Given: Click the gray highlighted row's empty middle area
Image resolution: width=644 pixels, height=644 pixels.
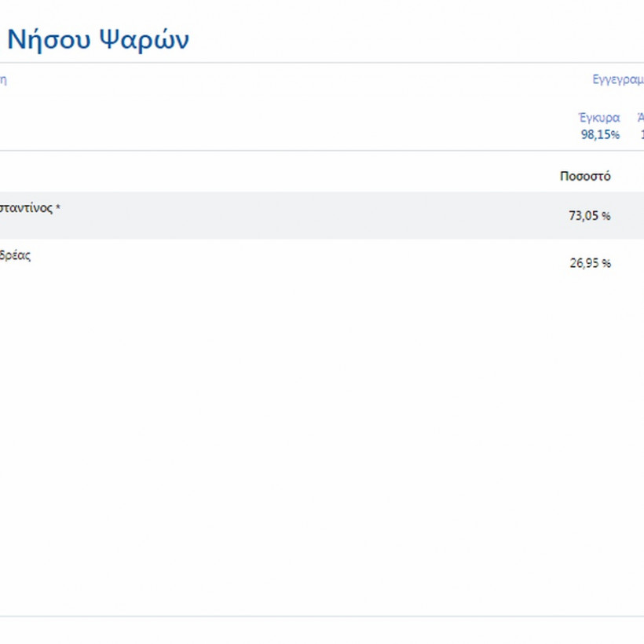Looking at the screenshot, I should pyautogui.click(x=314, y=216).
